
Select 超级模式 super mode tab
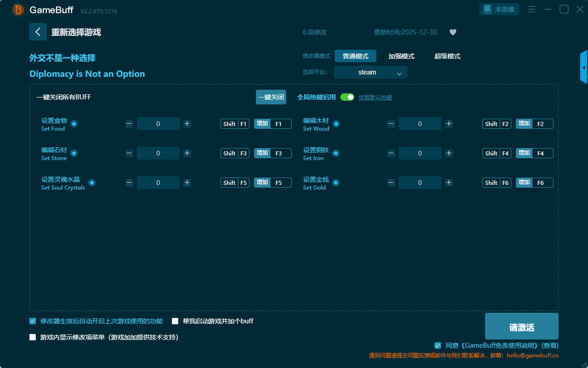[447, 56]
